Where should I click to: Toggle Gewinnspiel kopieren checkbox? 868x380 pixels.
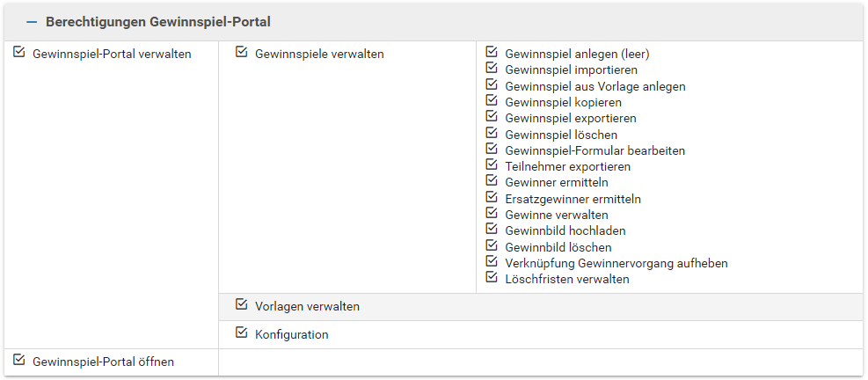(492, 101)
